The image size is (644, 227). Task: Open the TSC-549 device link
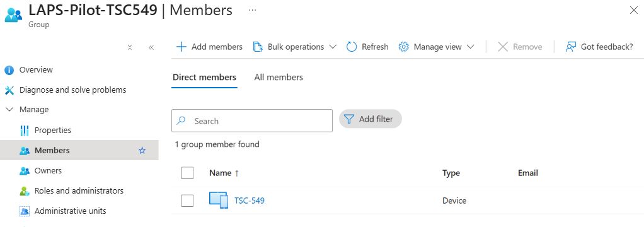coord(250,201)
